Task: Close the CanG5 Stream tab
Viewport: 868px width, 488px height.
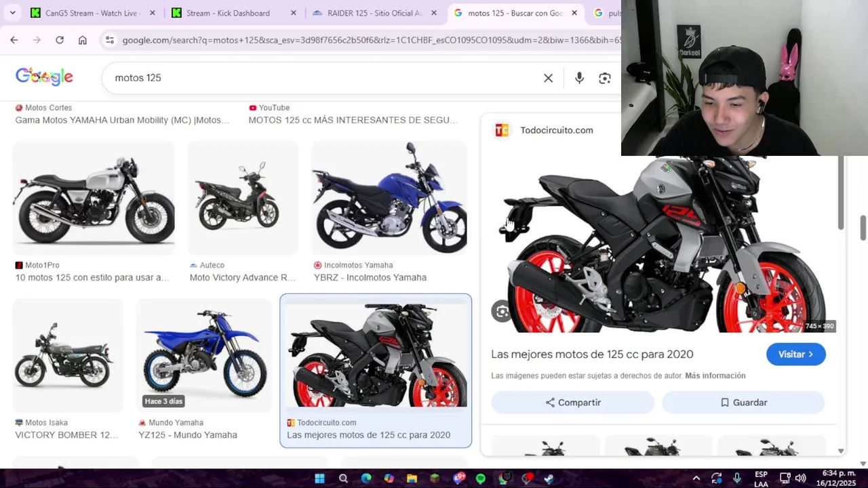Action: (x=153, y=13)
